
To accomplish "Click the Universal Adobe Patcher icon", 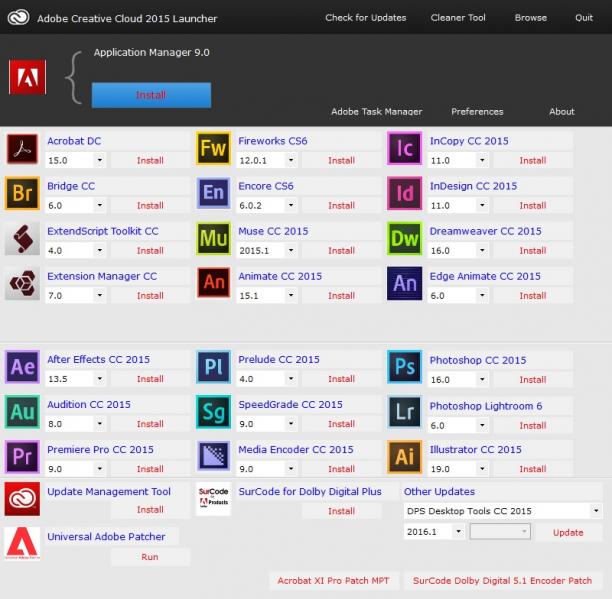I will point(22,543).
